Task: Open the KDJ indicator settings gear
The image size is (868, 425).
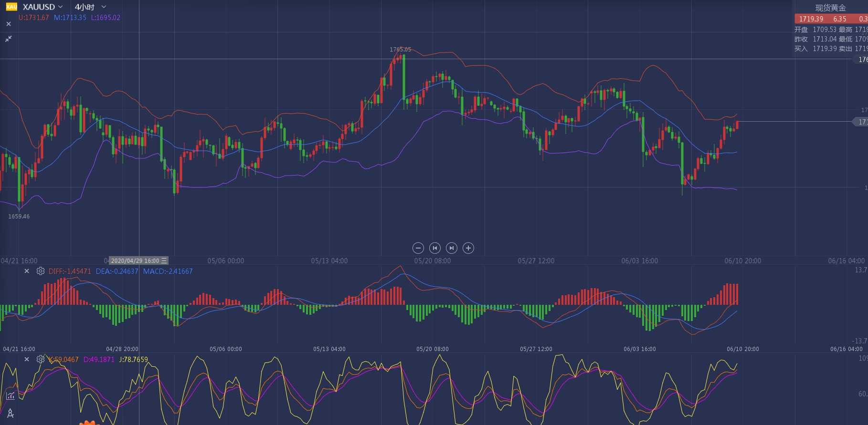Action: pyautogui.click(x=41, y=359)
